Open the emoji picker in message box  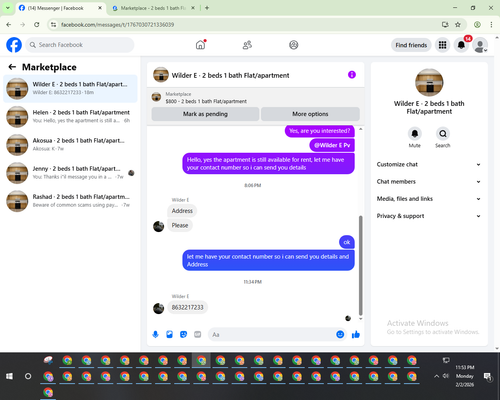pos(340,334)
